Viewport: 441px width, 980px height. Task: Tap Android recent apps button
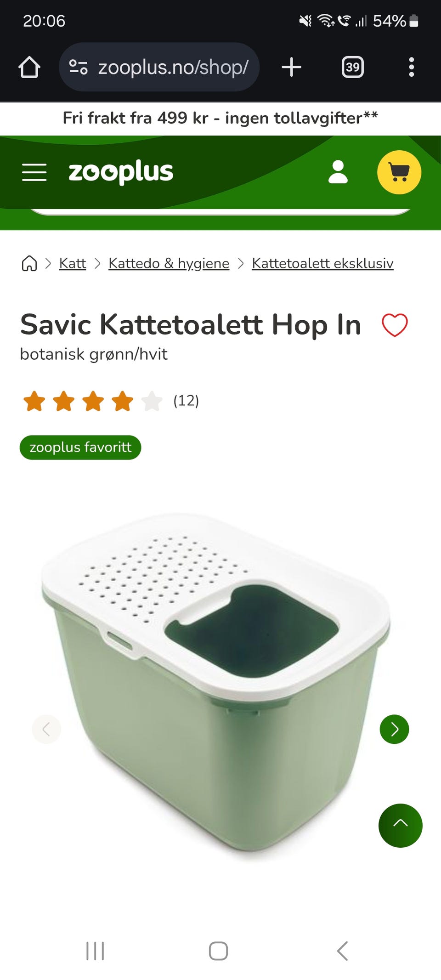pos(95,951)
